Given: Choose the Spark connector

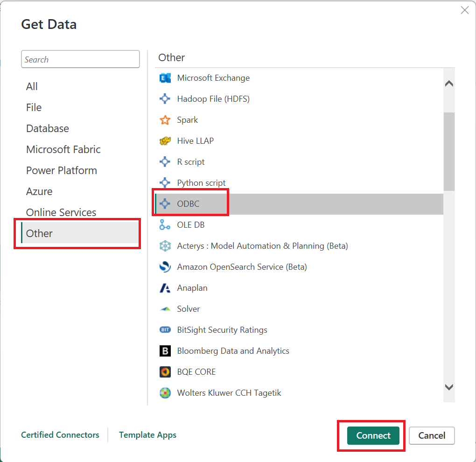Looking at the screenshot, I should (187, 120).
